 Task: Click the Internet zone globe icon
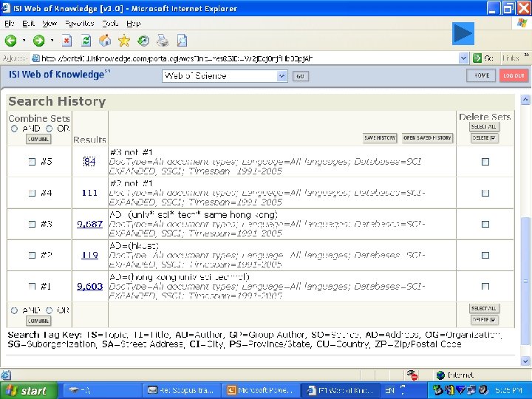(440, 375)
